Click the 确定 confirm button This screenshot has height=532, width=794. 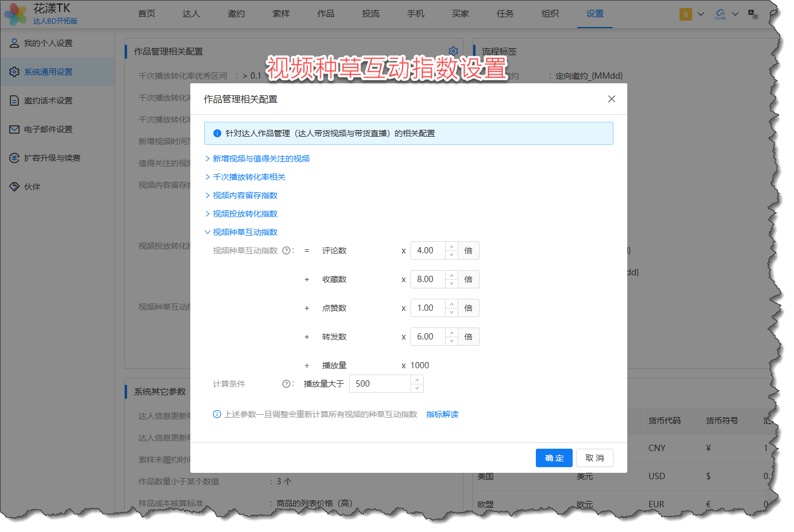[x=554, y=458]
